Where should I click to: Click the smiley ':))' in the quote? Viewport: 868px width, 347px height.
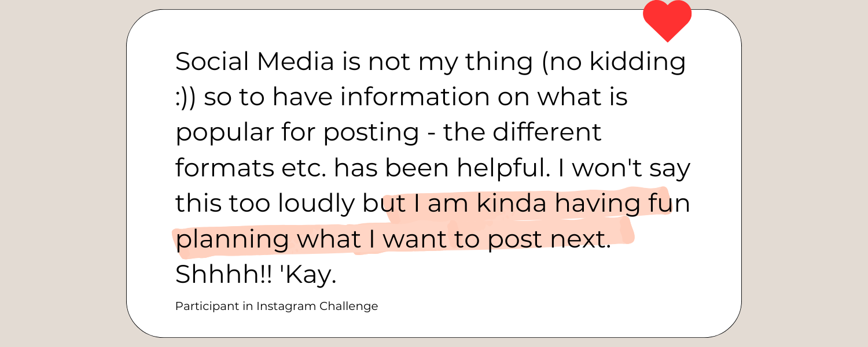tap(186, 98)
